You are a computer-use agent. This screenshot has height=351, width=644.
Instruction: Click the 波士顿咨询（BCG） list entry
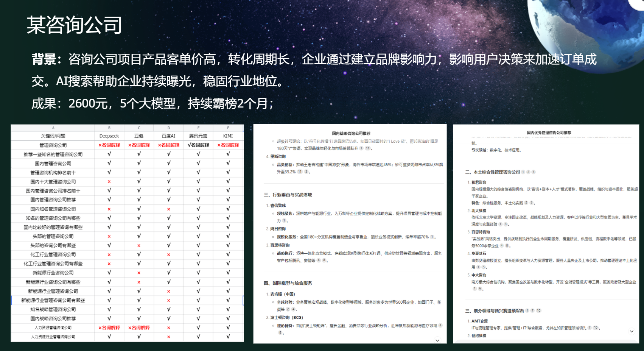[286, 317]
